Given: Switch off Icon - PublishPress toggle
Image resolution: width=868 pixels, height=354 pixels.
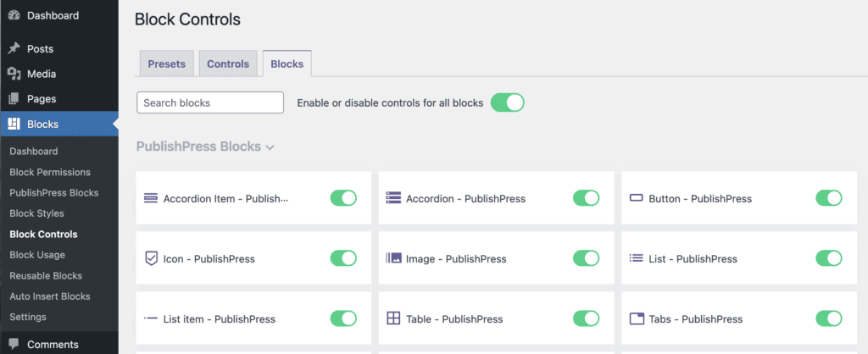Looking at the screenshot, I should [343, 258].
